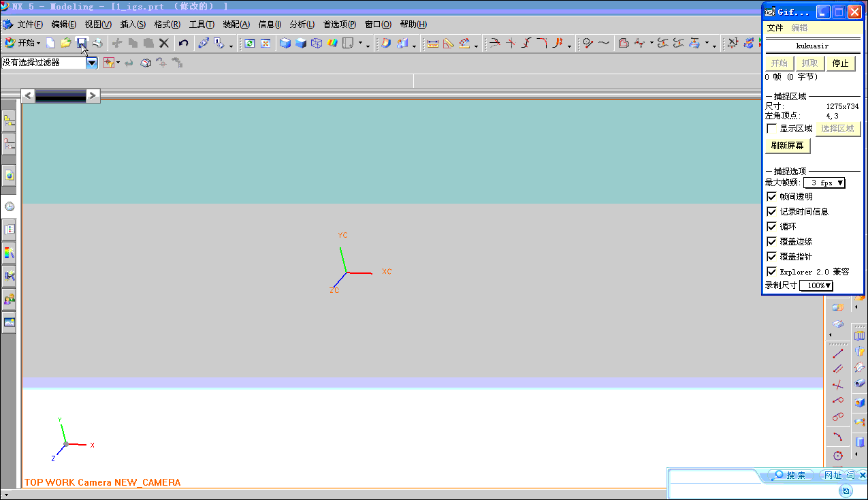Toggle the 记录时间信息 checkbox
Screen dimensions: 868x500
click(x=771, y=211)
